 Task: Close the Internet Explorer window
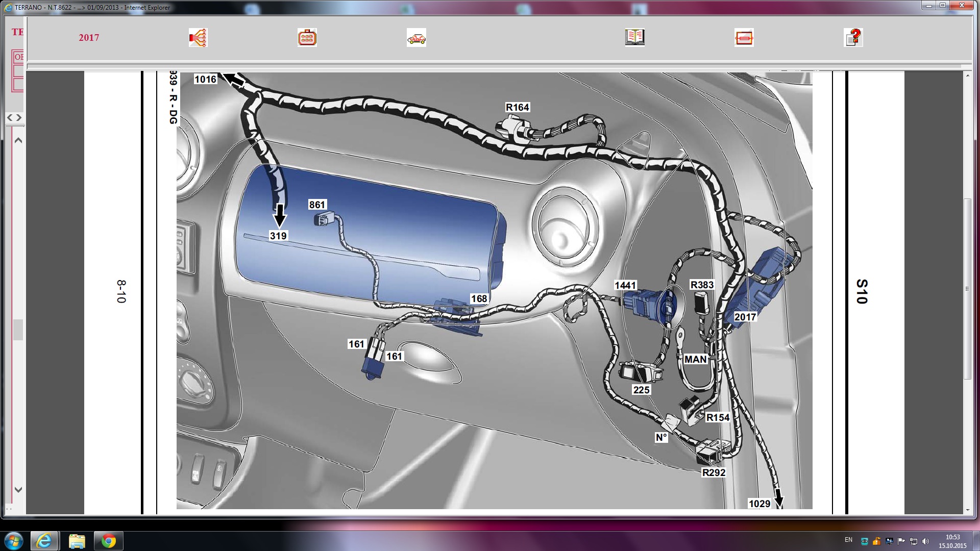click(962, 6)
